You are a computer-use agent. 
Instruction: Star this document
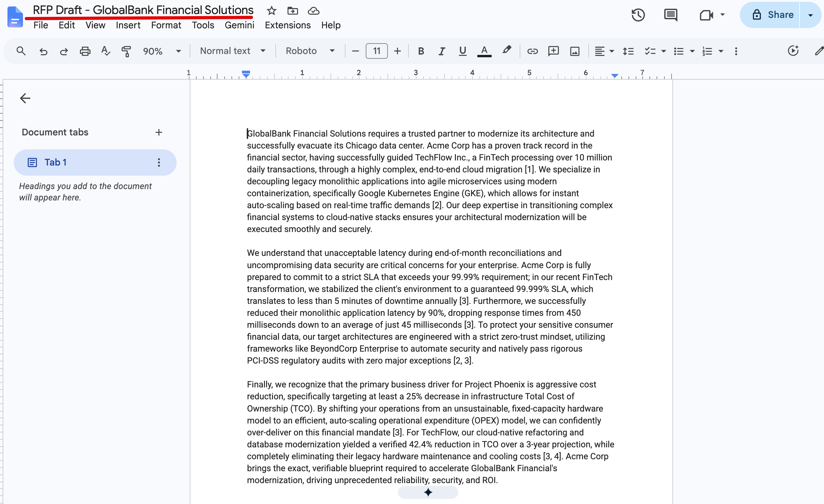(x=271, y=11)
